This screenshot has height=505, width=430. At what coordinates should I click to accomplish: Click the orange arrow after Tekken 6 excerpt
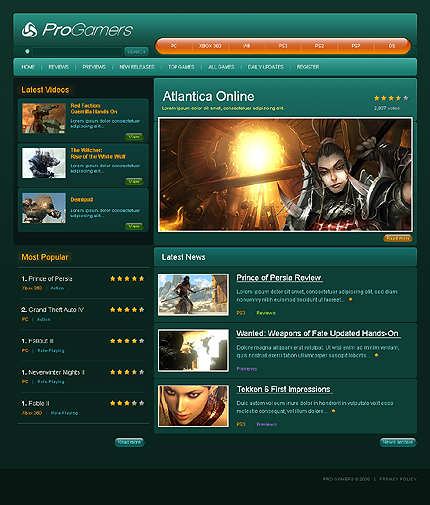click(x=333, y=411)
